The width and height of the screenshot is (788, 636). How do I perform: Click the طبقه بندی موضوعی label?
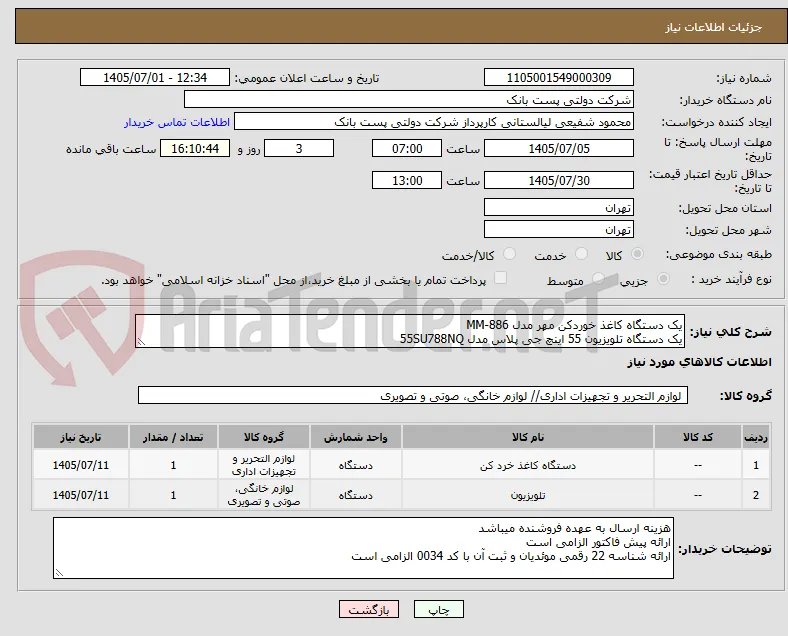[719, 255]
